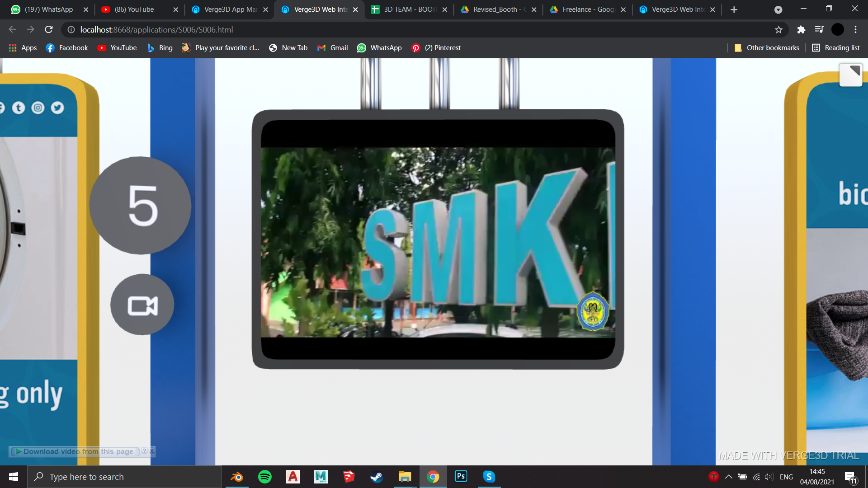Open Photoshop from the taskbar
The image size is (868, 488).
click(461, 477)
